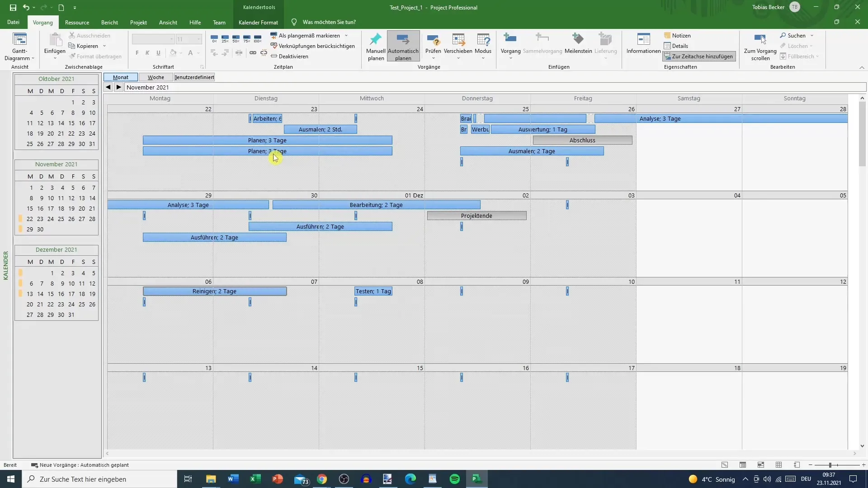Set task progress to 50% complete
The height and width of the screenshot is (488, 868).
point(236,38)
